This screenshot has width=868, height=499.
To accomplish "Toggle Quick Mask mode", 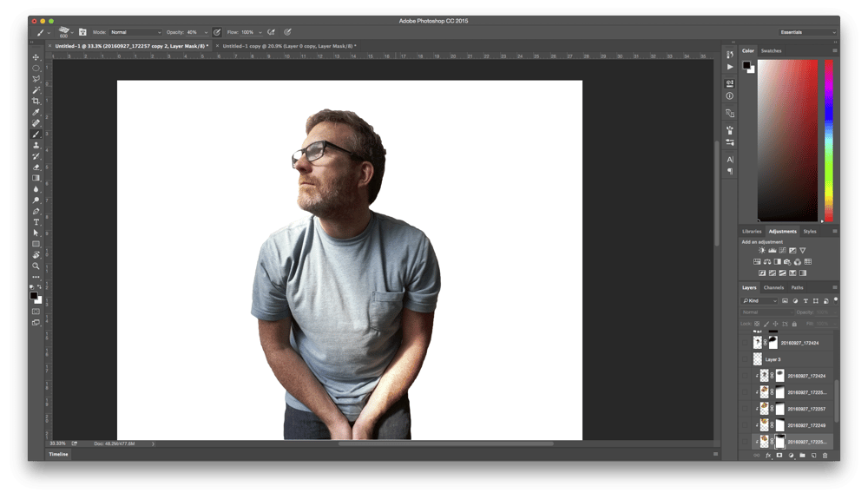I will click(x=36, y=312).
